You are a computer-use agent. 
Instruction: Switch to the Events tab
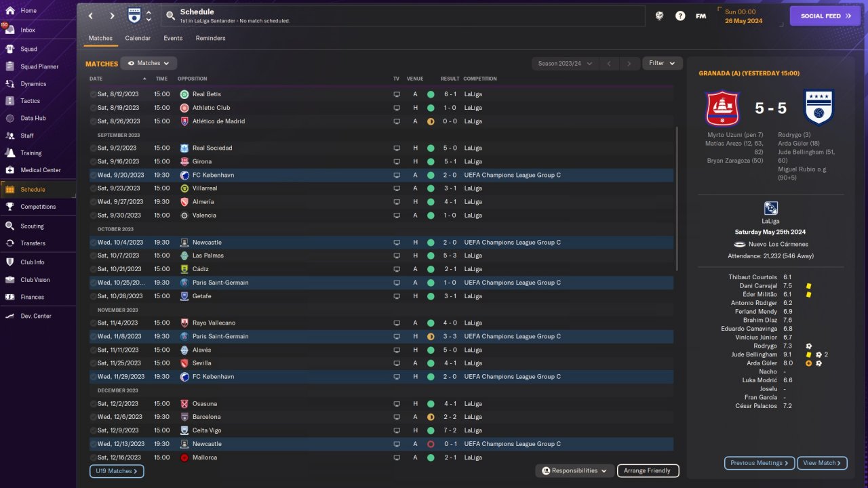173,39
